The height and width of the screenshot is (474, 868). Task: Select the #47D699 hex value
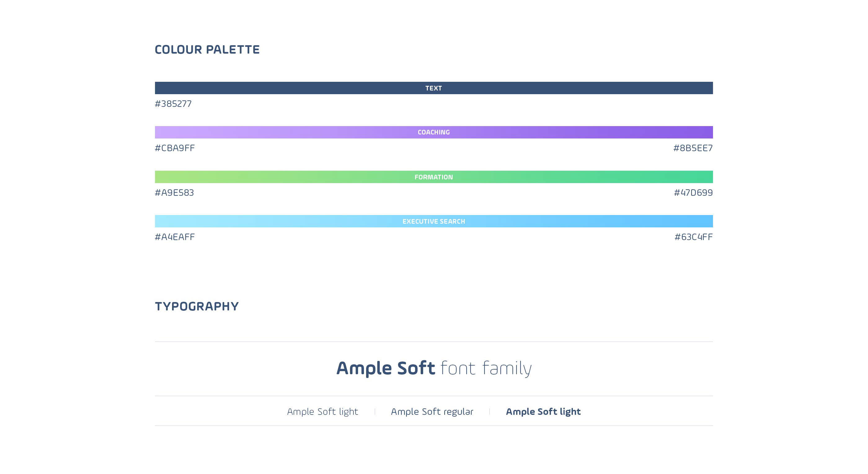click(693, 193)
